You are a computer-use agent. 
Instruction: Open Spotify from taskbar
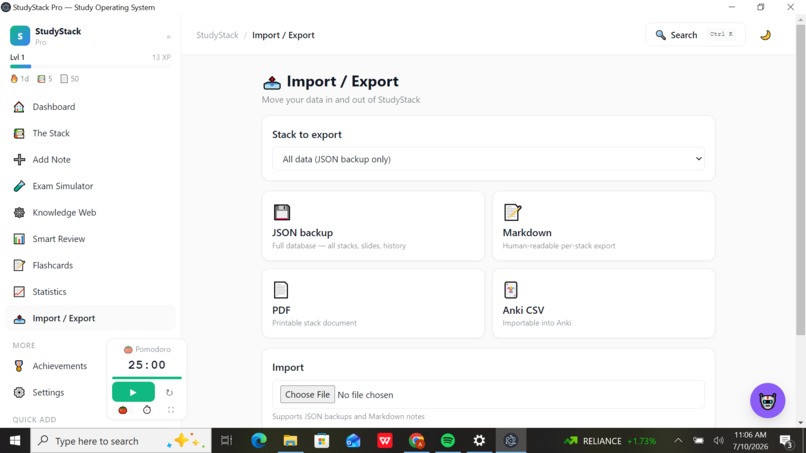click(448, 441)
